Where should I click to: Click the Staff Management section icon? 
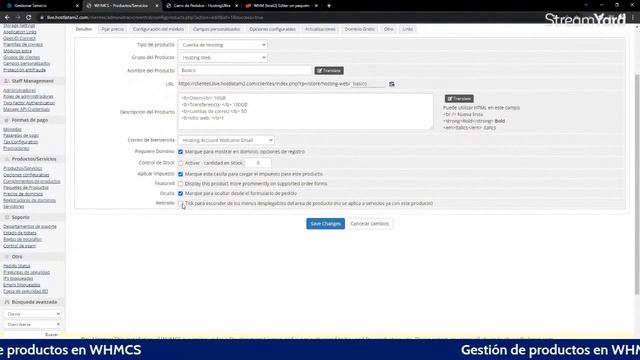click(7, 81)
